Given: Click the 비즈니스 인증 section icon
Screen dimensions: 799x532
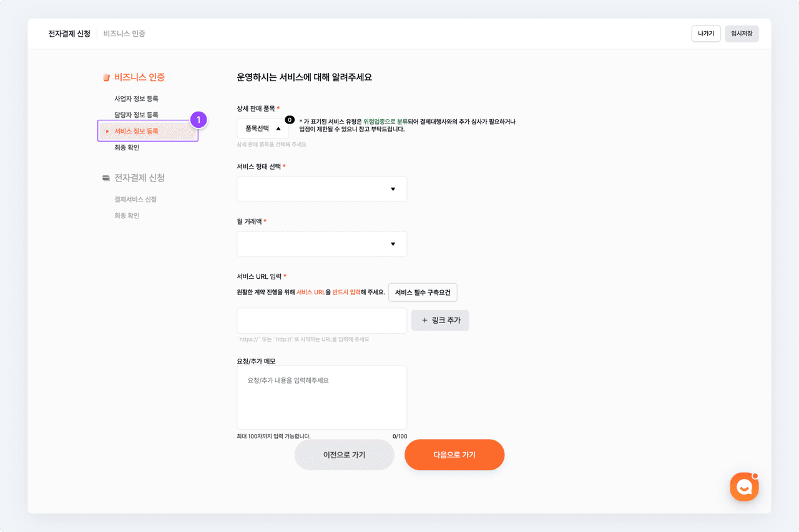Looking at the screenshot, I should tap(106, 77).
